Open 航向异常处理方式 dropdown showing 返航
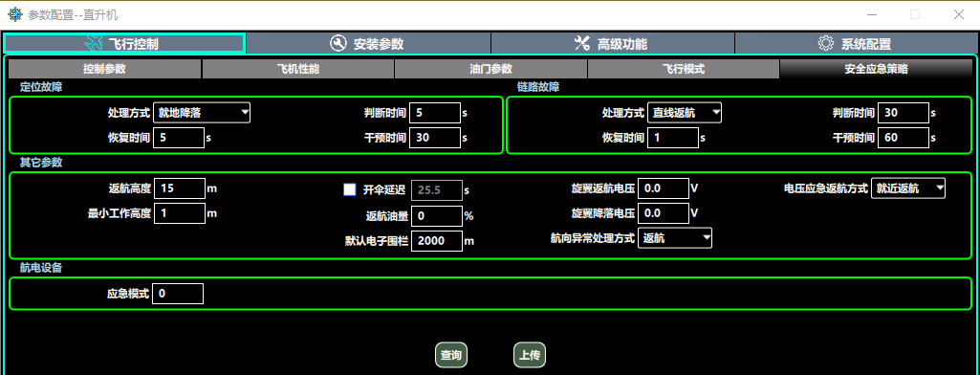 pos(675,237)
